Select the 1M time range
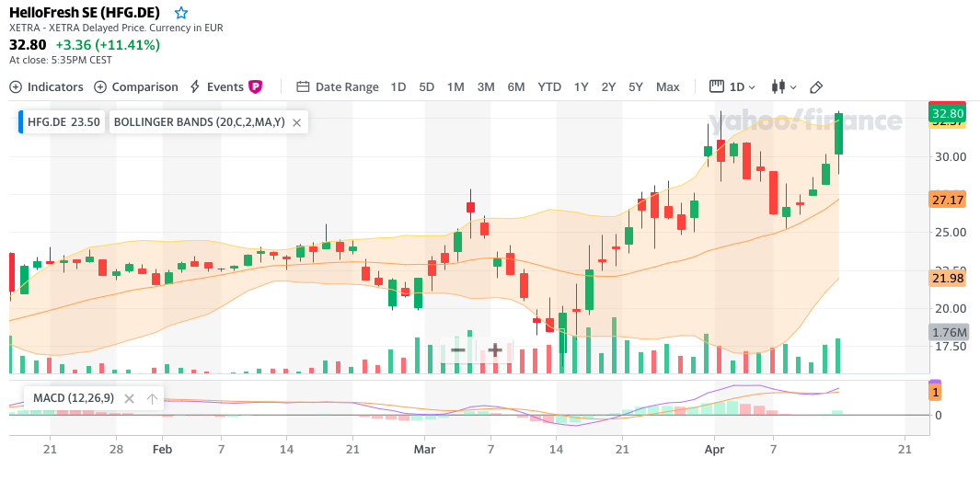Screen dimensions: 980x481 [455, 86]
